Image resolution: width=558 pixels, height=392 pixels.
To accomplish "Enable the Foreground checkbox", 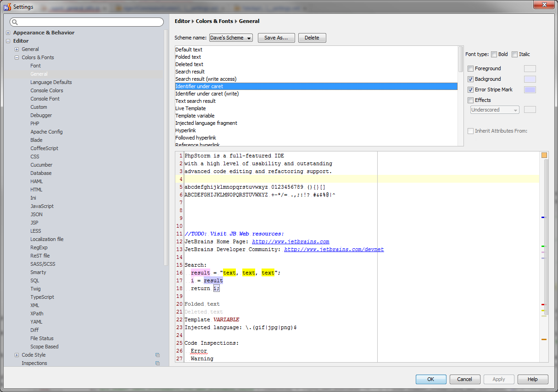I will 470,68.
